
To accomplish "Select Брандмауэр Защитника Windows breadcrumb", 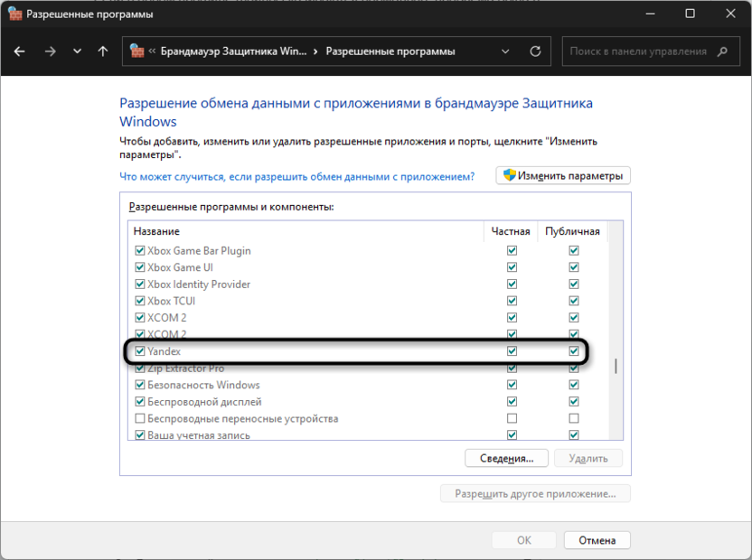I will click(233, 51).
